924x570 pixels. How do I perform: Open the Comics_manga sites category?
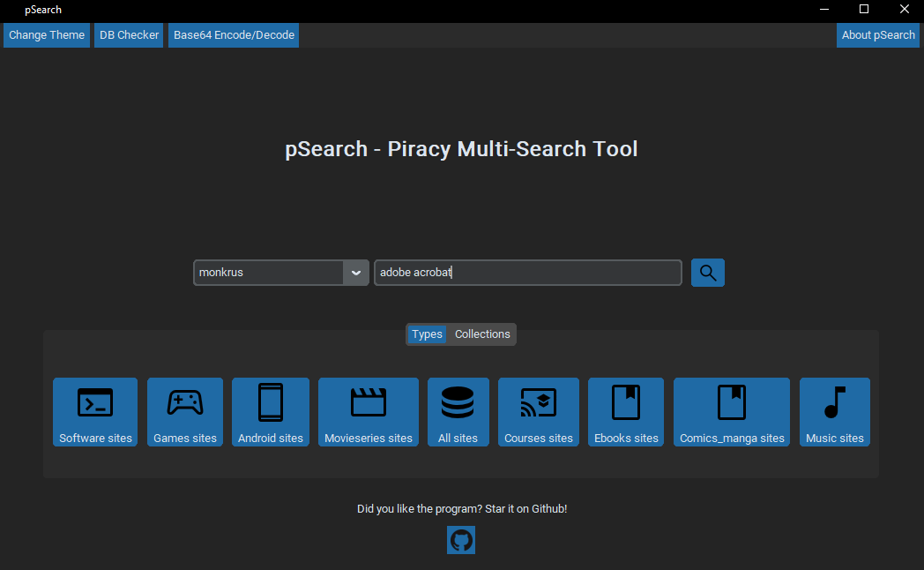(731, 412)
